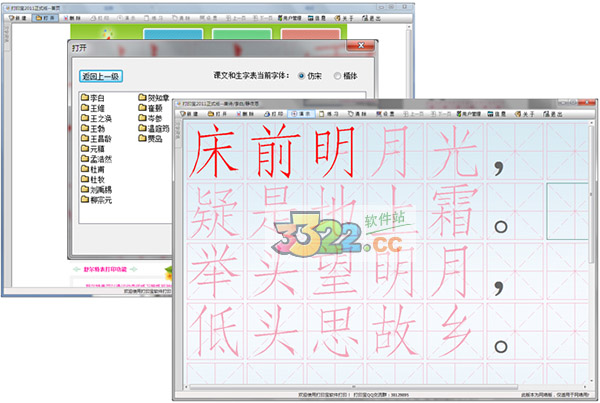The height and width of the screenshot is (403, 600).
Task: Open the 柳宗元 folder in the dialog
Action: [x=96, y=200]
